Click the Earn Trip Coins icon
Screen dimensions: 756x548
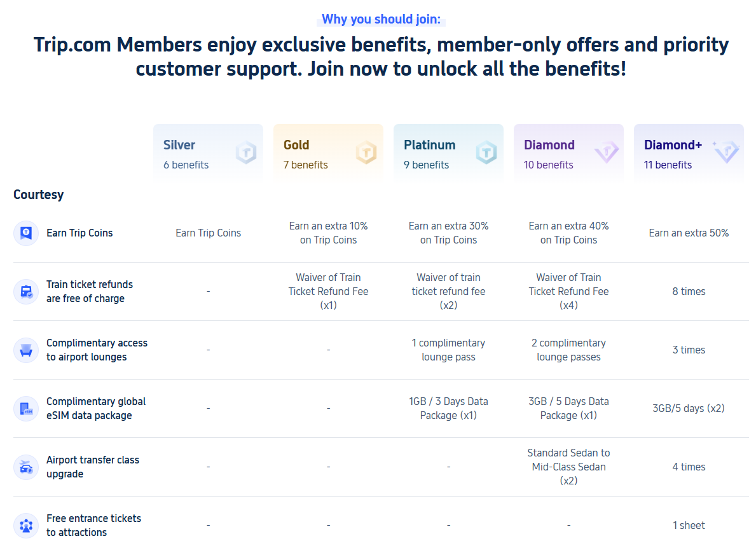click(x=26, y=233)
